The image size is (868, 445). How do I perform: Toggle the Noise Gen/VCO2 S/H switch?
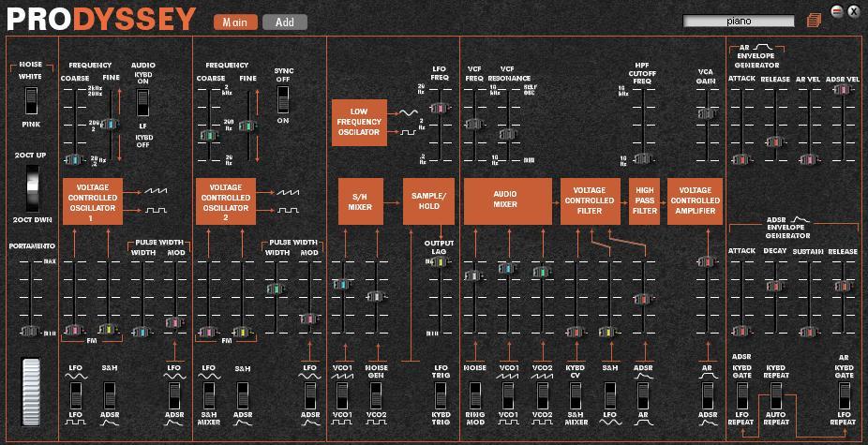point(376,395)
